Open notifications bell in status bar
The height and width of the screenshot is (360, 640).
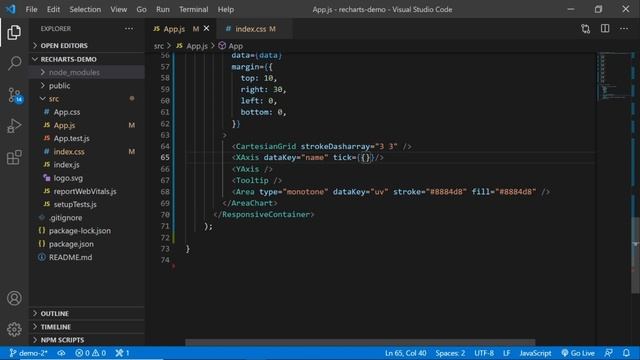pyautogui.click(x=627, y=353)
